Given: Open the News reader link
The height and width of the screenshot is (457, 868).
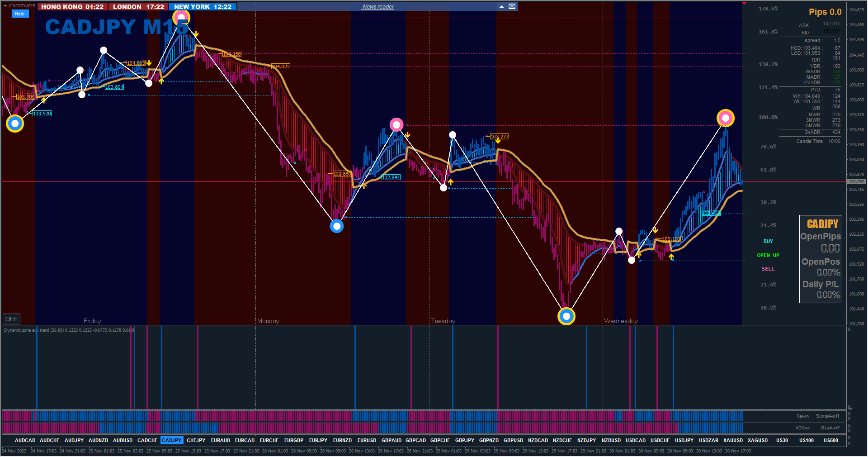Looking at the screenshot, I should tap(378, 7).
